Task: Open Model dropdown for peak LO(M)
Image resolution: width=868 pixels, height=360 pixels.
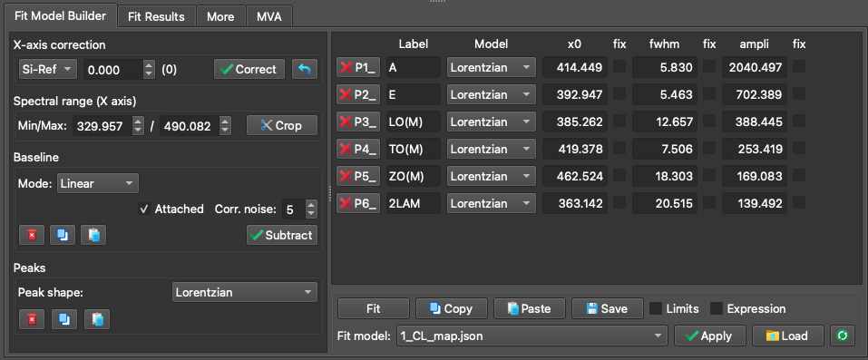Action: pyautogui.click(x=492, y=122)
